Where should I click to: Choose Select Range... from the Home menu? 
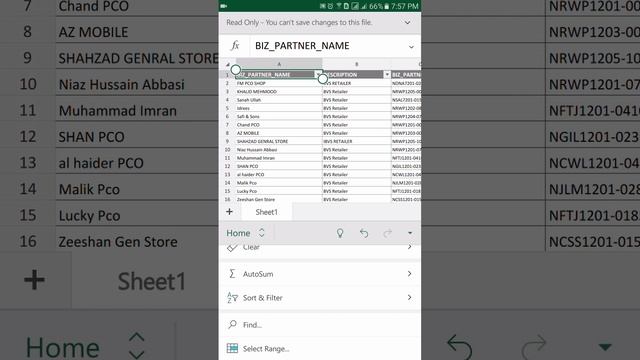[x=320, y=348]
